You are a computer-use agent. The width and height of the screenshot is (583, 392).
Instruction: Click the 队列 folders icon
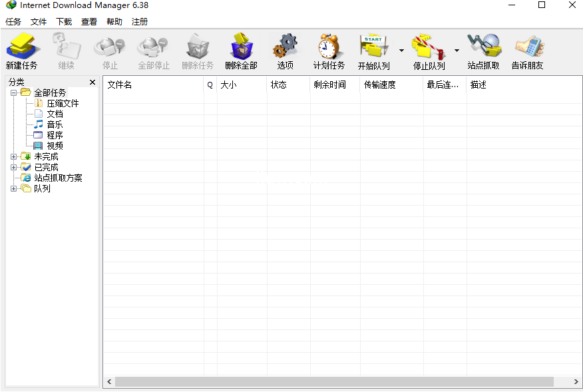pyautogui.click(x=26, y=188)
